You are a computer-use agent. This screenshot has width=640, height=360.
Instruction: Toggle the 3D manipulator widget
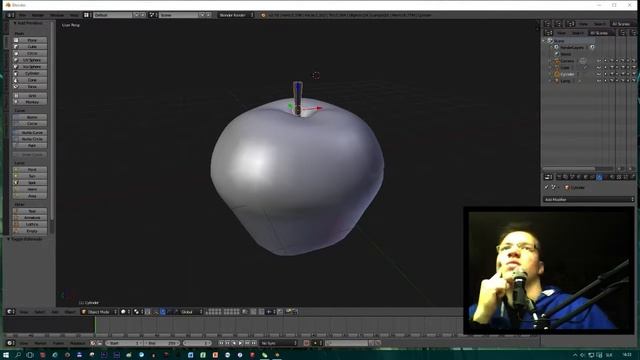[x=156, y=311]
